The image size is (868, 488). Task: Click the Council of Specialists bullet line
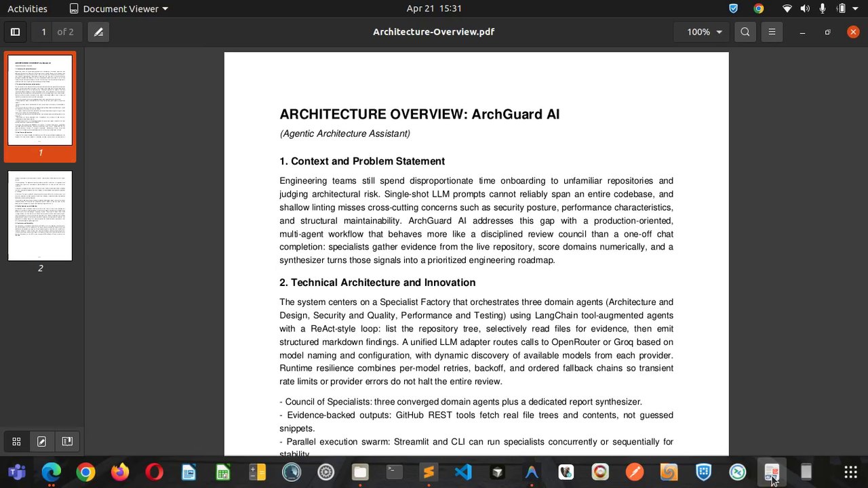click(461, 402)
